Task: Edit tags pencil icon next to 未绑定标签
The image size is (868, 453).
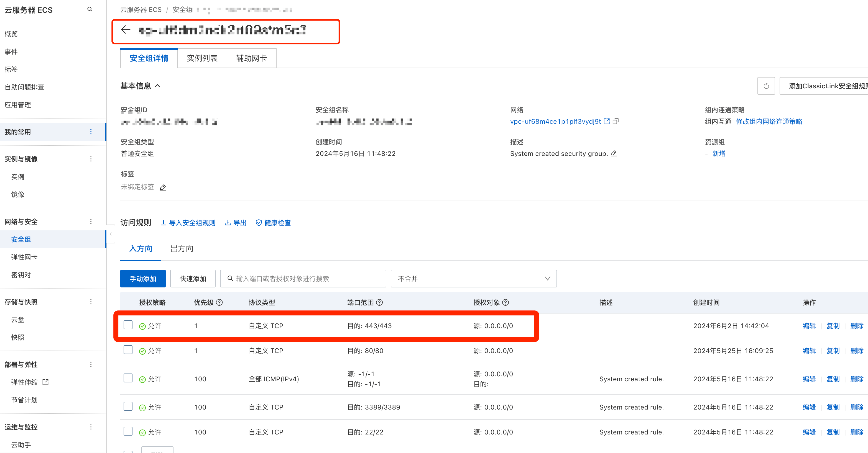Action: 163,187
